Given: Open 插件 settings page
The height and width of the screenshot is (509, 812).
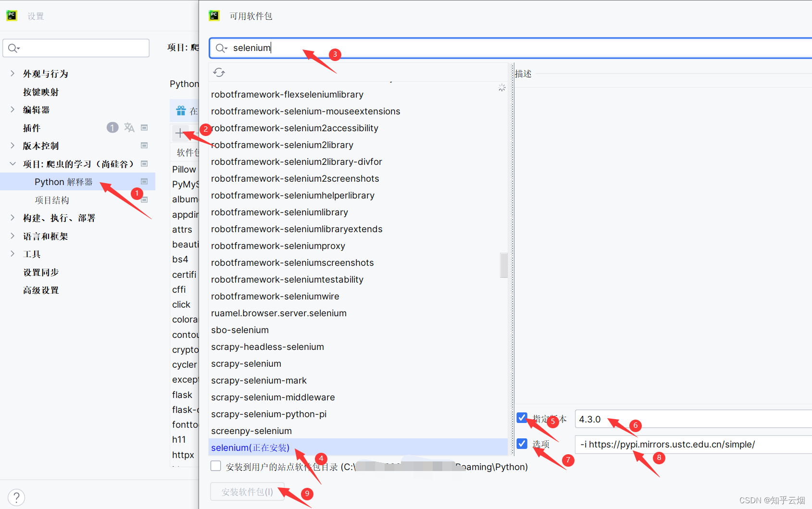Looking at the screenshot, I should click(32, 128).
